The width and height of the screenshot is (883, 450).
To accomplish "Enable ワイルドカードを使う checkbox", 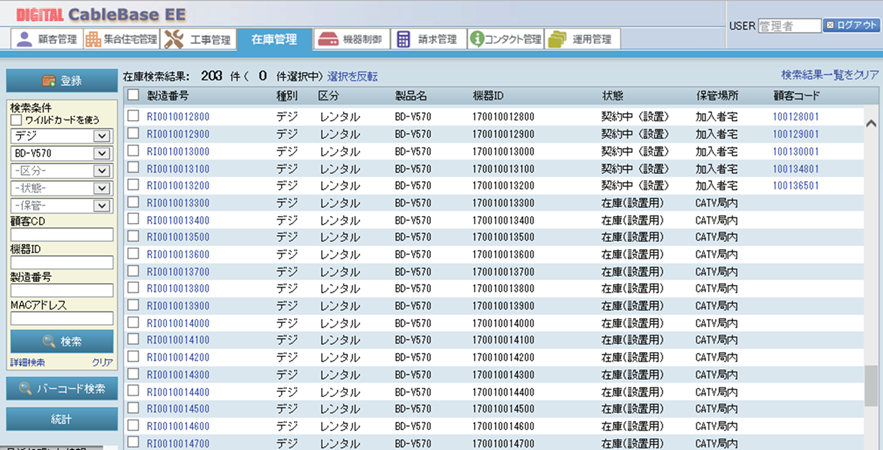I will click(16, 120).
